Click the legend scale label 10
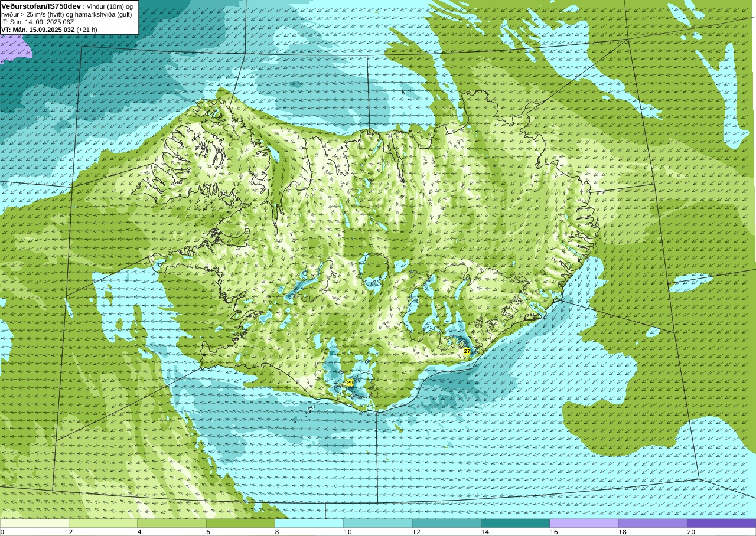 coord(347,532)
